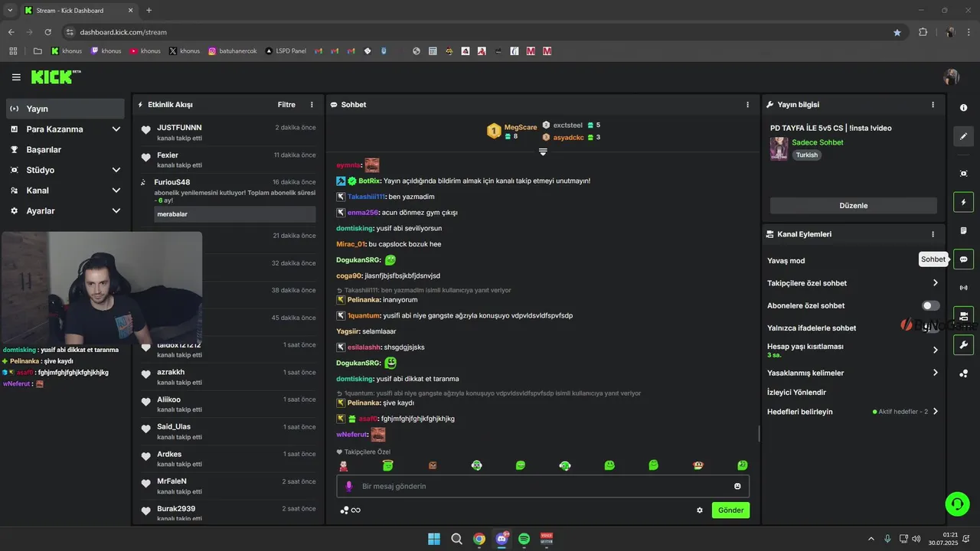The height and width of the screenshot is (551, 980).
Task: Toggle Abonelere özel sohbet switch
Action: [x=931, y=305]
